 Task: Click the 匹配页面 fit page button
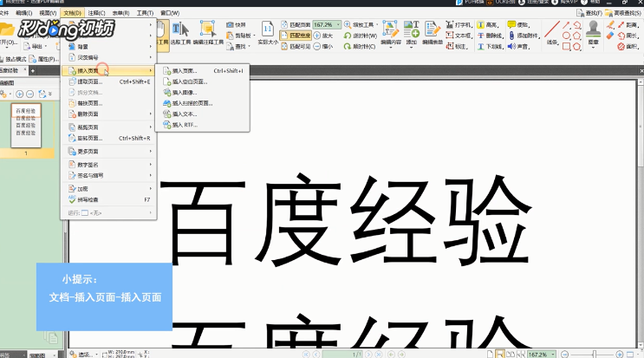tap(296, 25)
